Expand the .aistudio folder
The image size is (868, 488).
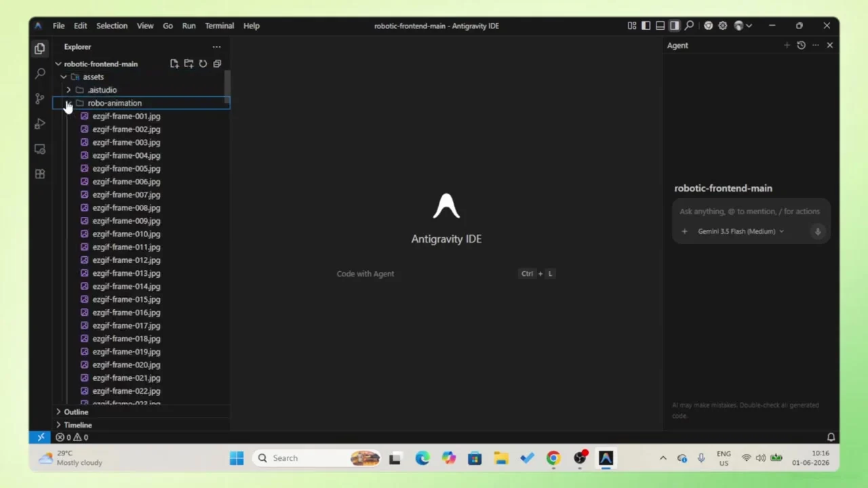pyautogui.click(x=68, y=89)
